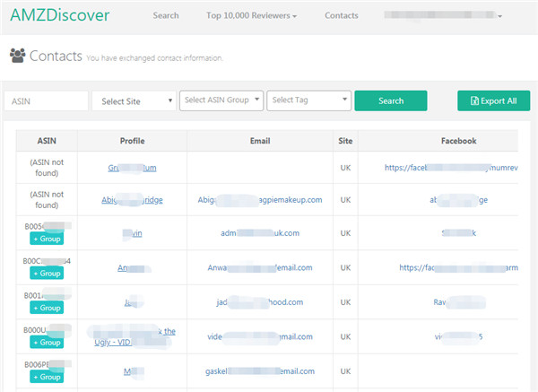Click the Email column header
The image size is (538, 392).
click(272, 141)
